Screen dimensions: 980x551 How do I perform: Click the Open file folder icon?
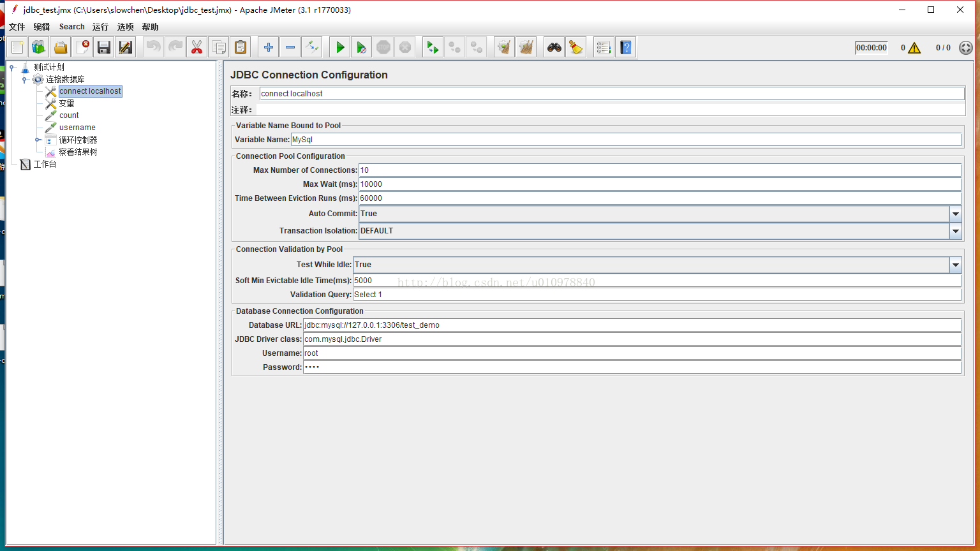[61, 47]
